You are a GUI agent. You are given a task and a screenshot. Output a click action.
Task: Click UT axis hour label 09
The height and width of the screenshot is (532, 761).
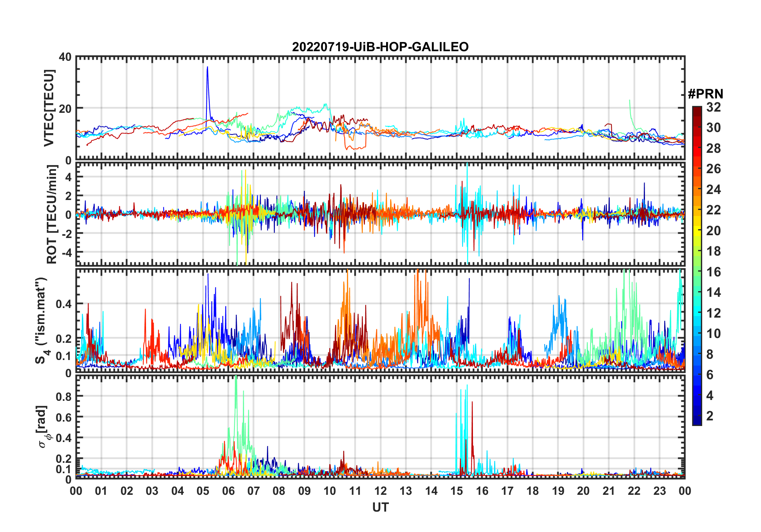click(x=304, y=491)
